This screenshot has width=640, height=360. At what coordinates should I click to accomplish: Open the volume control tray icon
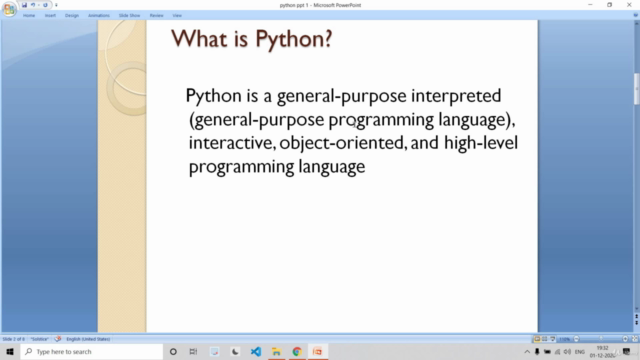(567, 352)
